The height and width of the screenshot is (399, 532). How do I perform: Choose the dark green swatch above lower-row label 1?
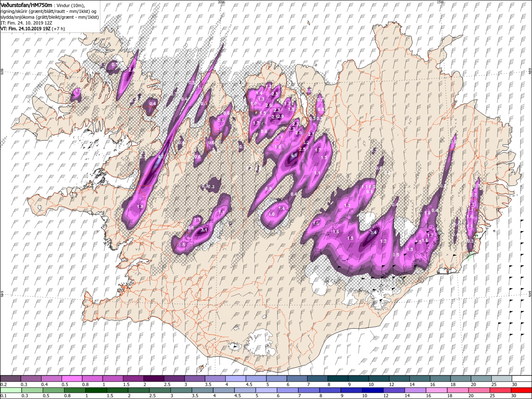[96, 390]
